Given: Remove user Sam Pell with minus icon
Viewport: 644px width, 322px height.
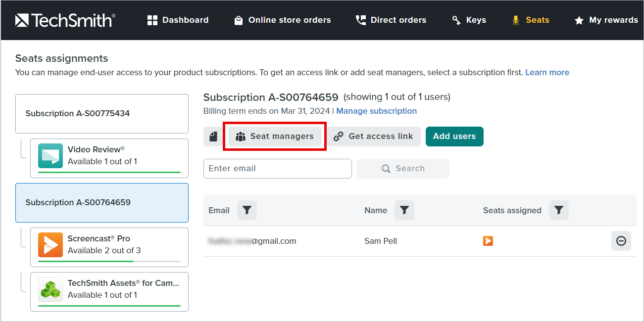Looking at the screenshot, I should click(x=621, y=241).
